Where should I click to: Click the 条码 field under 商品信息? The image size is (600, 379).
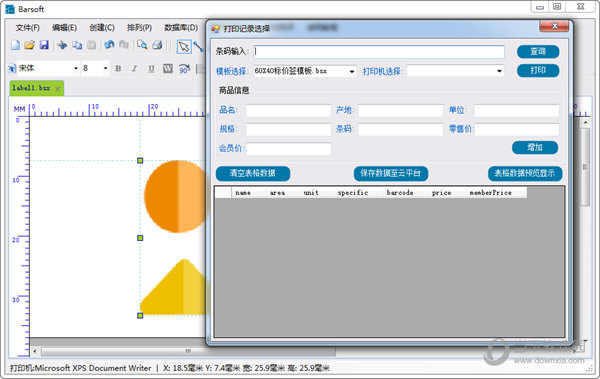(401, 129)
